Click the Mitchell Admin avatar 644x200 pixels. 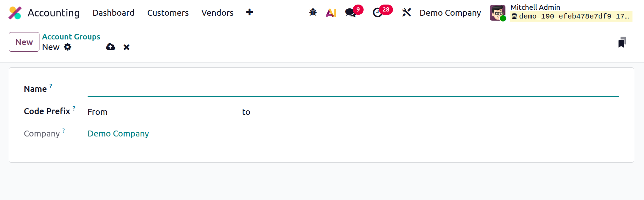pyautogui.click(x=497, y=13)
